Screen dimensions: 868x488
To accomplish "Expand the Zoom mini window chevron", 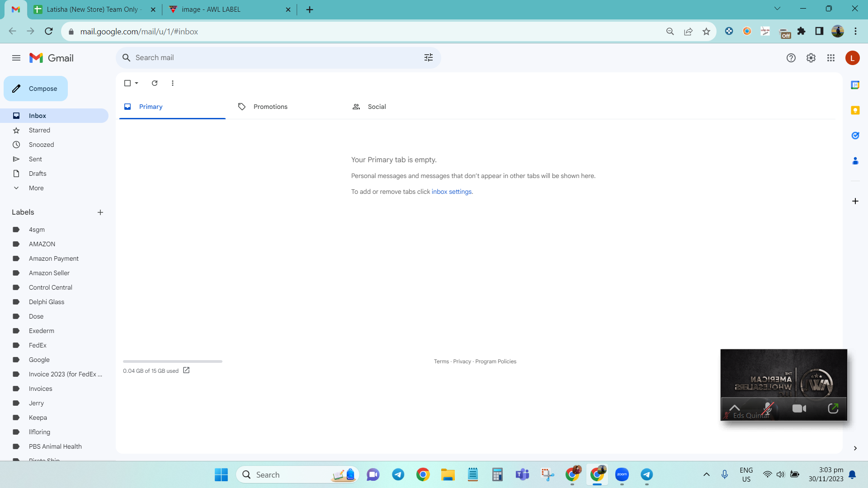I will click(735, 408).
